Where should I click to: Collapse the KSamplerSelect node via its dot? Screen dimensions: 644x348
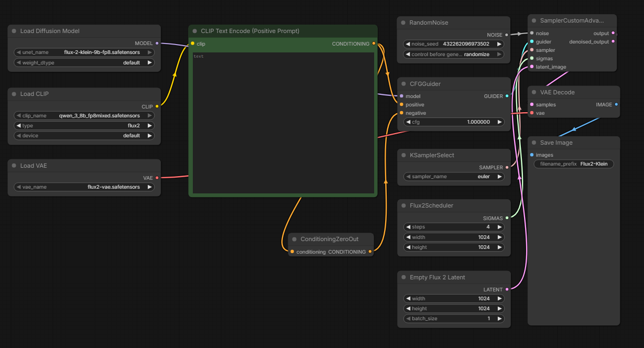tap(403, 156)
